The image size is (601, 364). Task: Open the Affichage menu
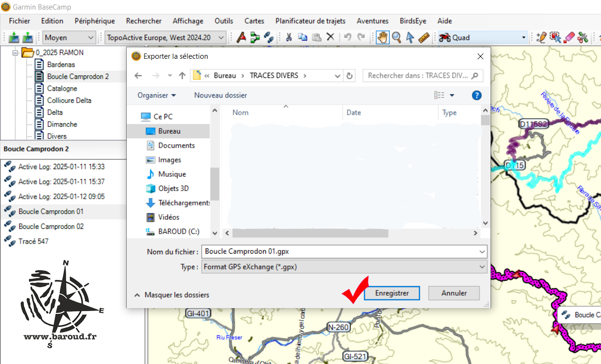[x=188, y=21]
